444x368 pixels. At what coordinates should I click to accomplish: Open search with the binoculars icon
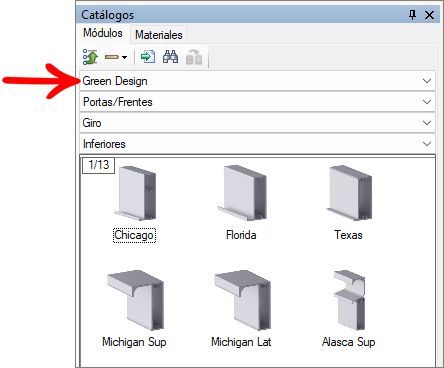[x=170, y=57]
